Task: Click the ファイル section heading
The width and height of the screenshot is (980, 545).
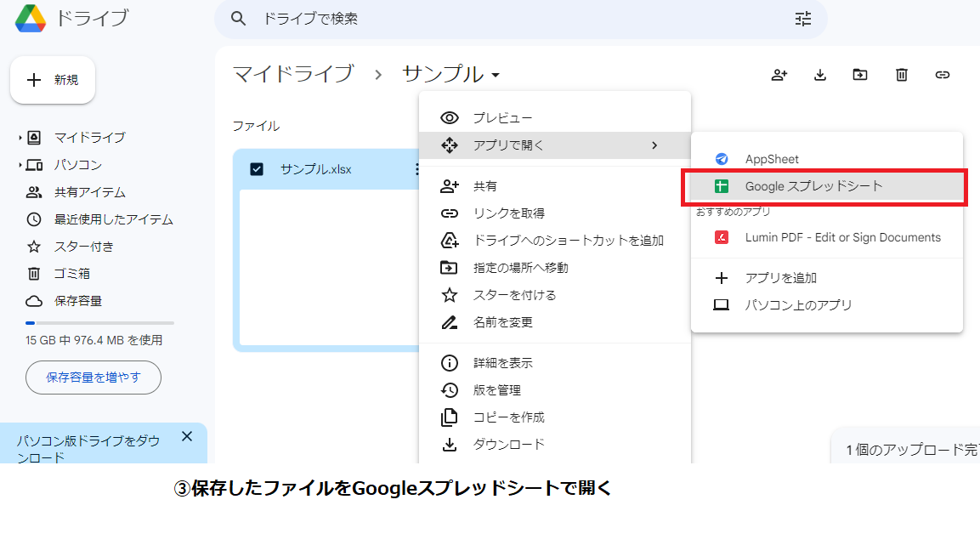Action: pyautogui.click(x=256, y=126)
